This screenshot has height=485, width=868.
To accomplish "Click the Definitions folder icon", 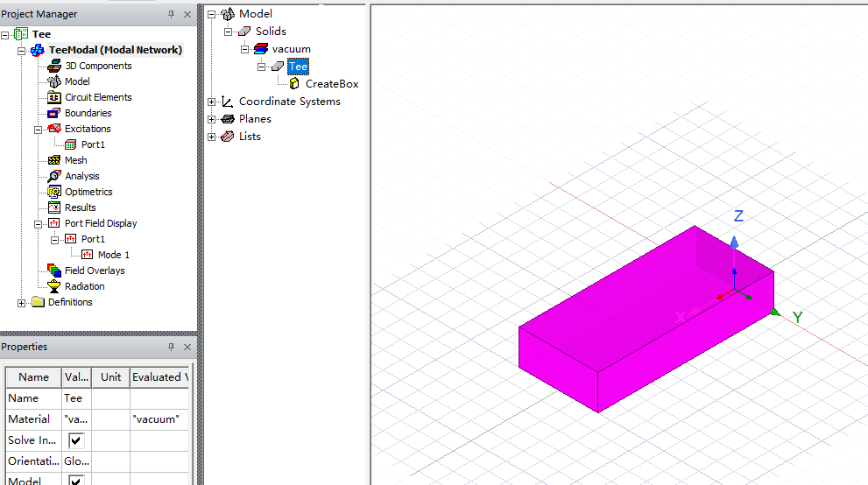I will [38, 302].
